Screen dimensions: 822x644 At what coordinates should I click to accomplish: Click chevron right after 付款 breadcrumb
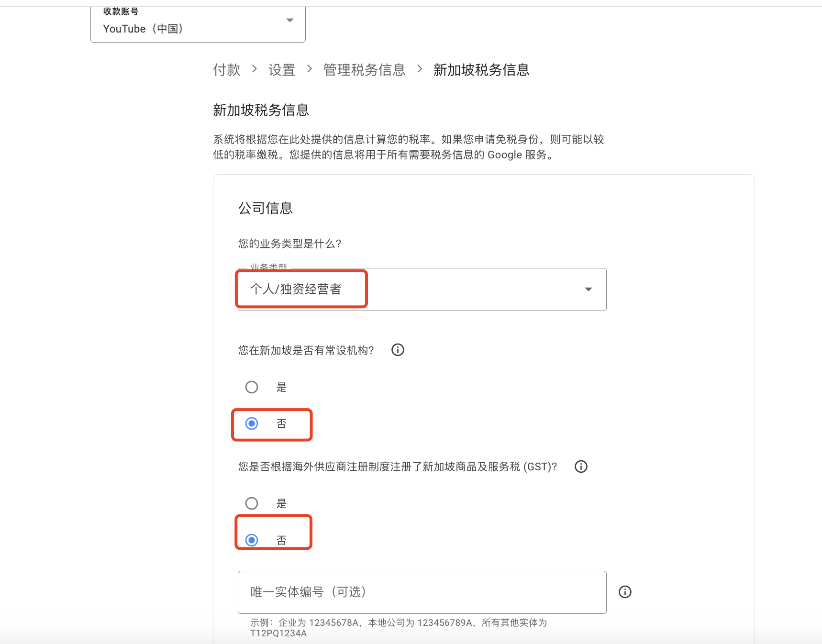coord(255,69)
